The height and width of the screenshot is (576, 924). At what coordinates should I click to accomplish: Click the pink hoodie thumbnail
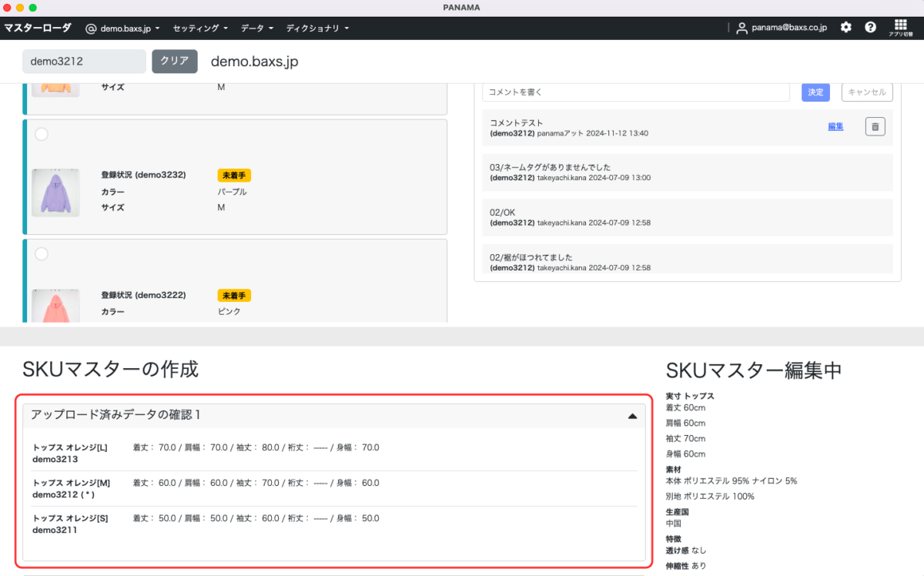pyautogui.click(x=55, y=306)
